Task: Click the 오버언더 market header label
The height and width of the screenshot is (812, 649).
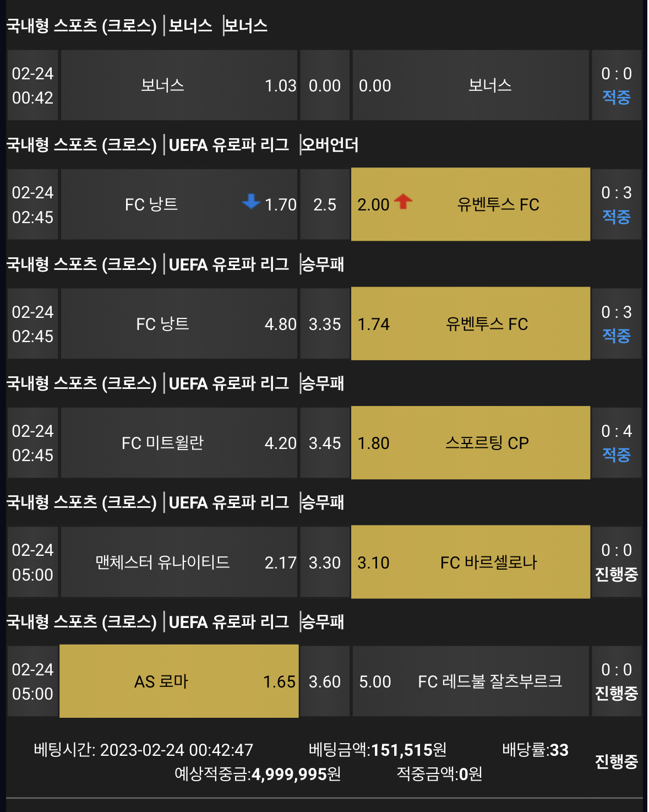Action: [330, 145]
